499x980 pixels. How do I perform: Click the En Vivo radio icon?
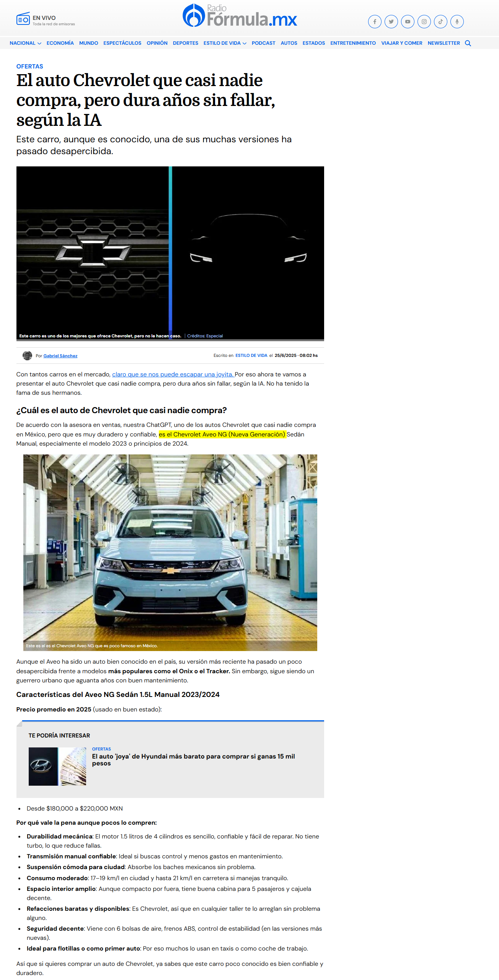tap(23, 19)
